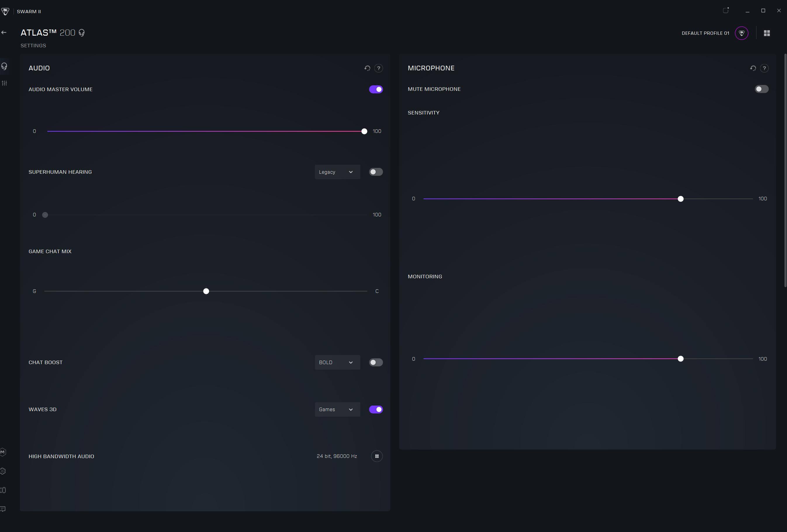Open the grid dashboard icon at top right
The image size is (787, 532).
pos(767,33)
